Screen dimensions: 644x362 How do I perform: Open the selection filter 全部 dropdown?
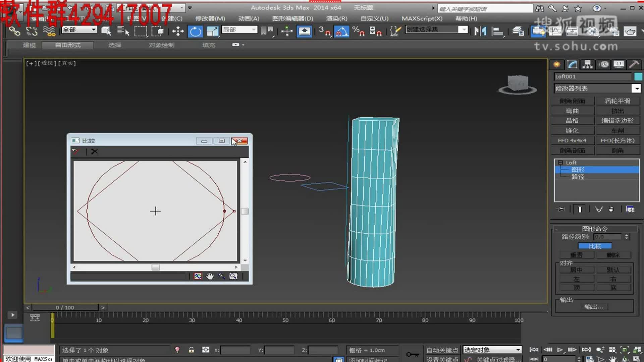pos(94,29)
